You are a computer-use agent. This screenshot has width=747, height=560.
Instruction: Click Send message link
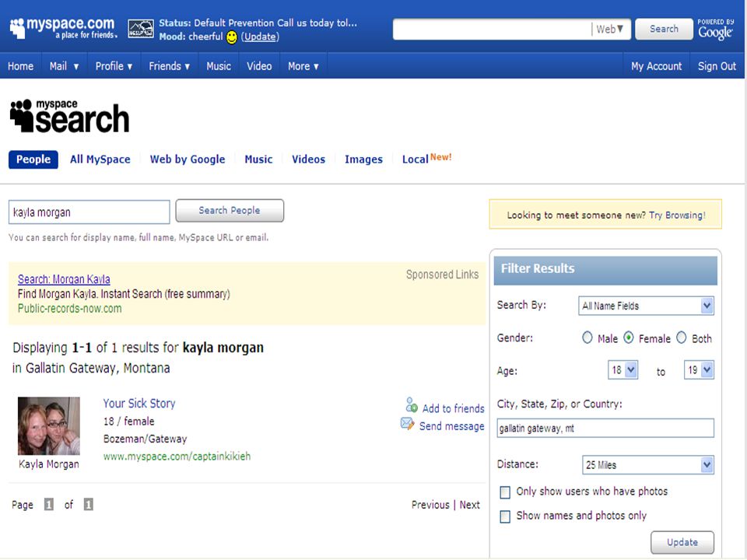451,426
